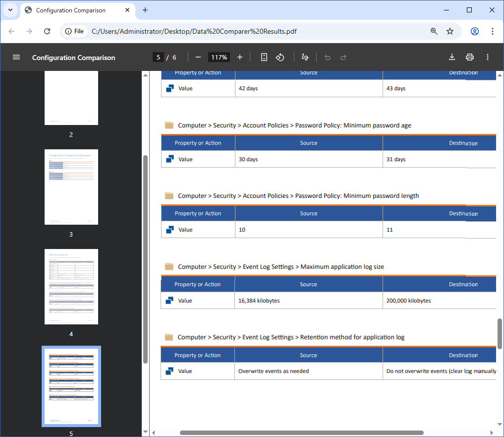Click the Minimum password age folder icon
The height and width of the screenshot is (437, 504).
point(169,125)
